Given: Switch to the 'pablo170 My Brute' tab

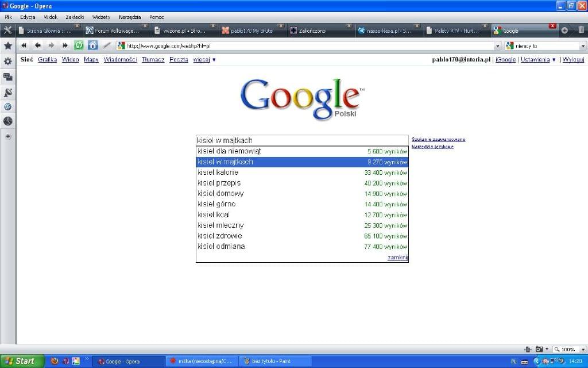Looking at the screenshot, I should [253, 30].
